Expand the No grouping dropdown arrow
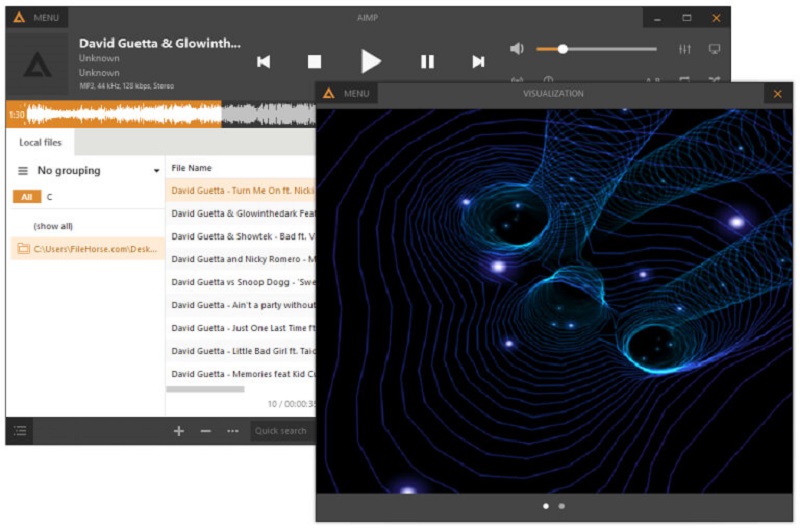Screen dimensions: 800x528 [156, 171]
